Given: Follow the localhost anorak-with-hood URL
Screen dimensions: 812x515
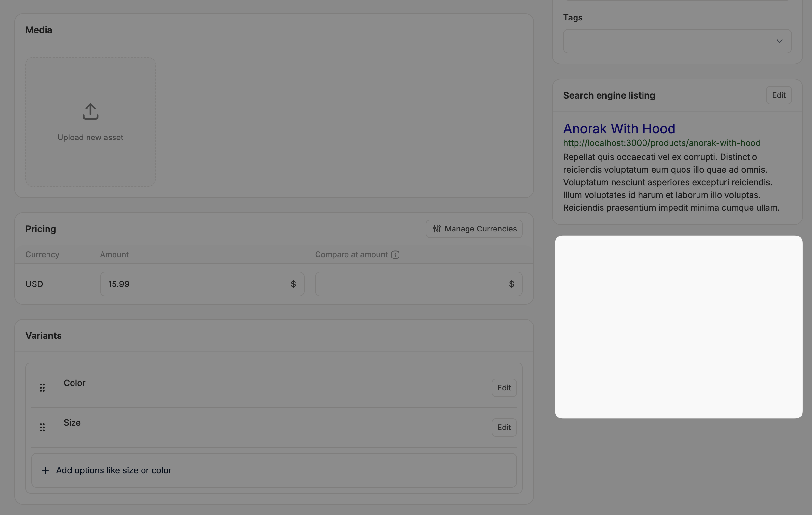Looking at the screenshot, I should point(662,143).
